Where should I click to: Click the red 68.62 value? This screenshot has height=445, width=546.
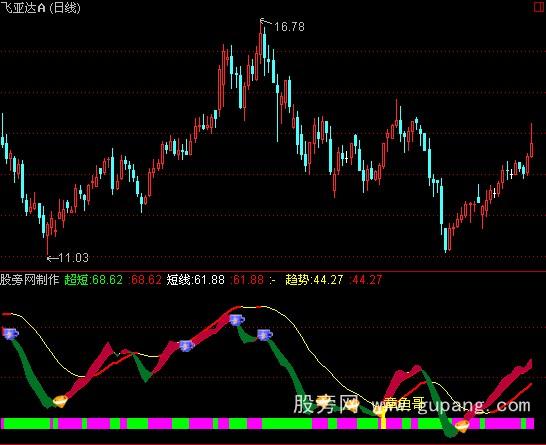(x=146, y=280)
